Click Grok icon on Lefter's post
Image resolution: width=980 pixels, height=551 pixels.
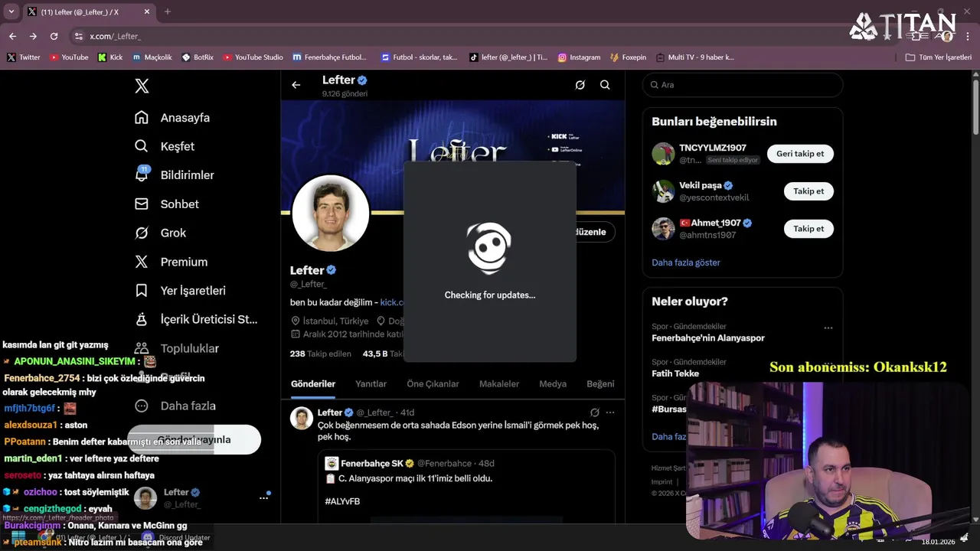click(x=594, y=412)
